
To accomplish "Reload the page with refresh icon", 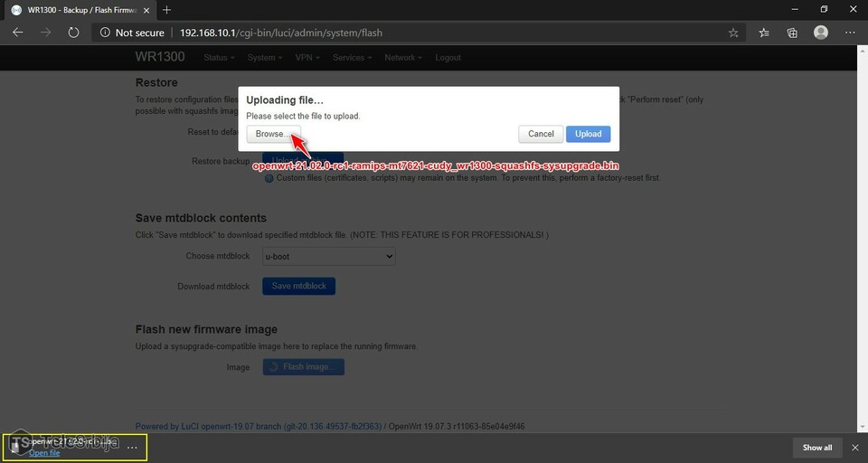I will 73,33.
